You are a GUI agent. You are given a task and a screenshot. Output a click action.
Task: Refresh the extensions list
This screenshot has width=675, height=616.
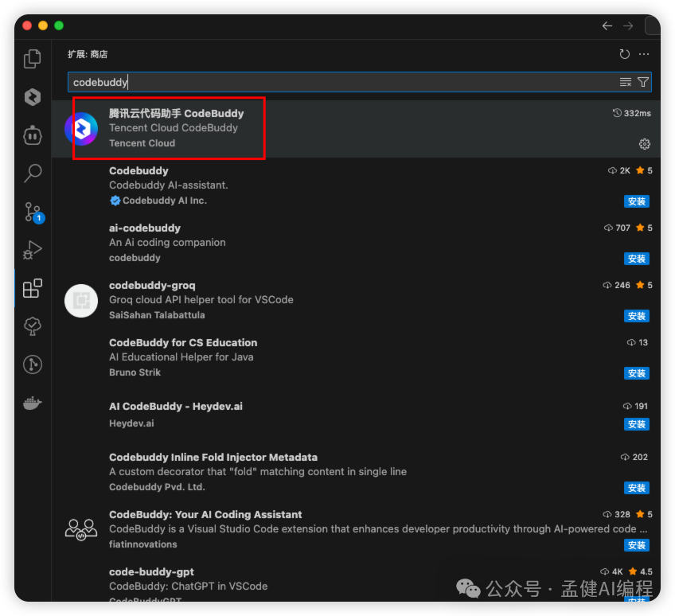coord(625,54)
